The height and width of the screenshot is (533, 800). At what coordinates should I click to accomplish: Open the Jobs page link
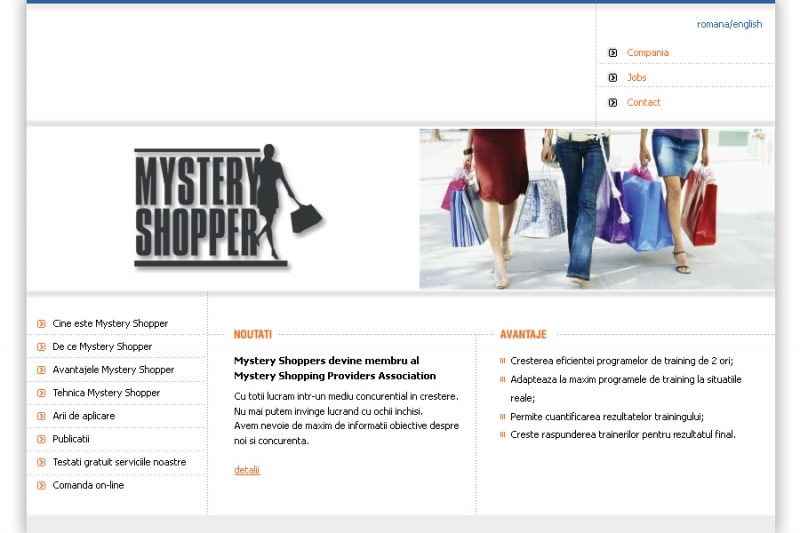pyautogui.click(x=636, y=78)
